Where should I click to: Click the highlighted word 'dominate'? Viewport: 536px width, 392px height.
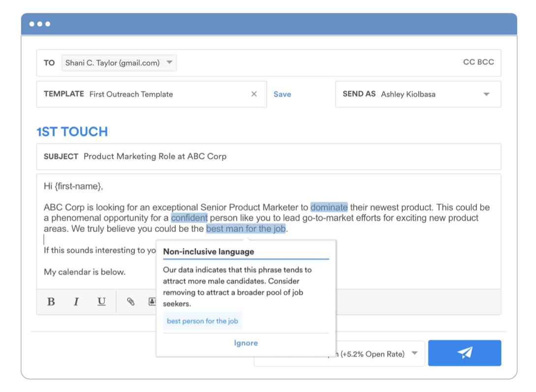329,207
